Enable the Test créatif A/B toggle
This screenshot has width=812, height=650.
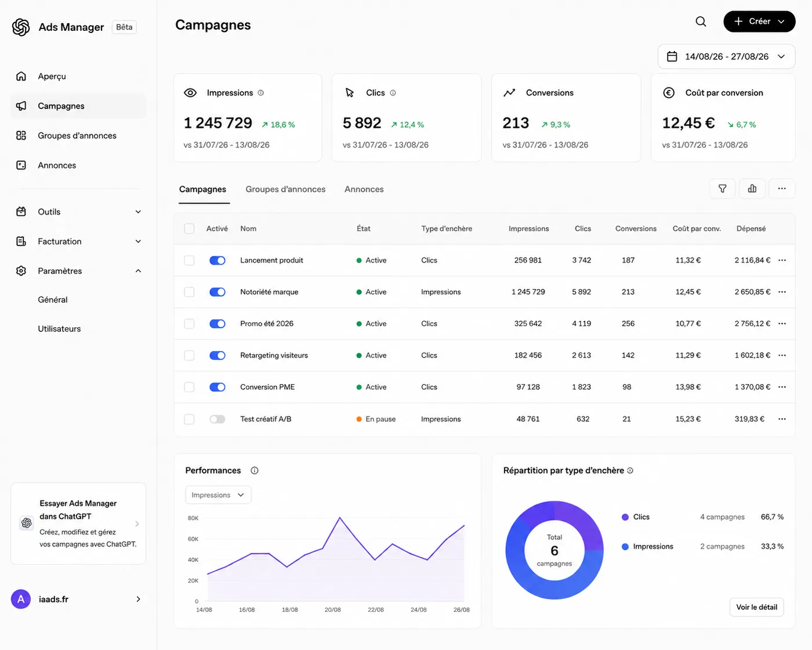click(x=217, y=419)
